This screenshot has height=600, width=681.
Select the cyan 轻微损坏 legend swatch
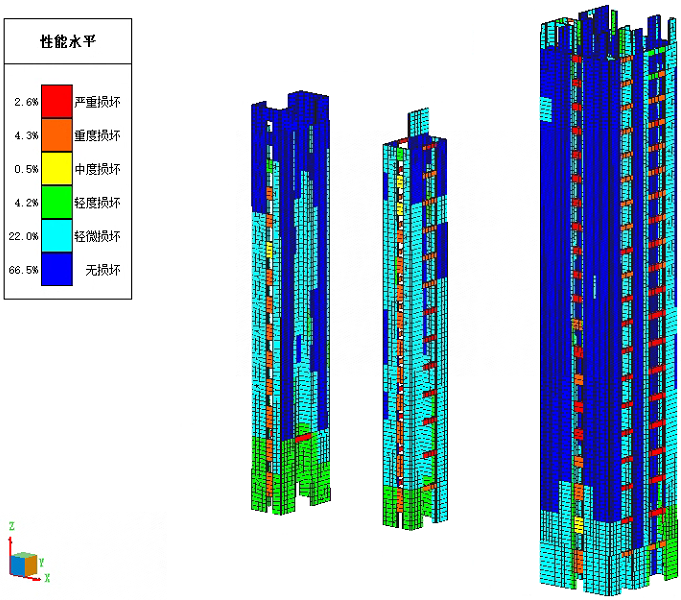point(56,236)
